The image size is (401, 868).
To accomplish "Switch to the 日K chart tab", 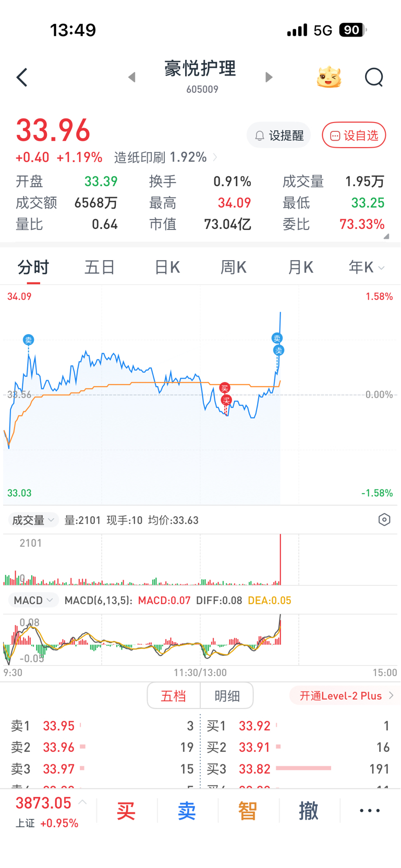I will [x=167, y=267].
